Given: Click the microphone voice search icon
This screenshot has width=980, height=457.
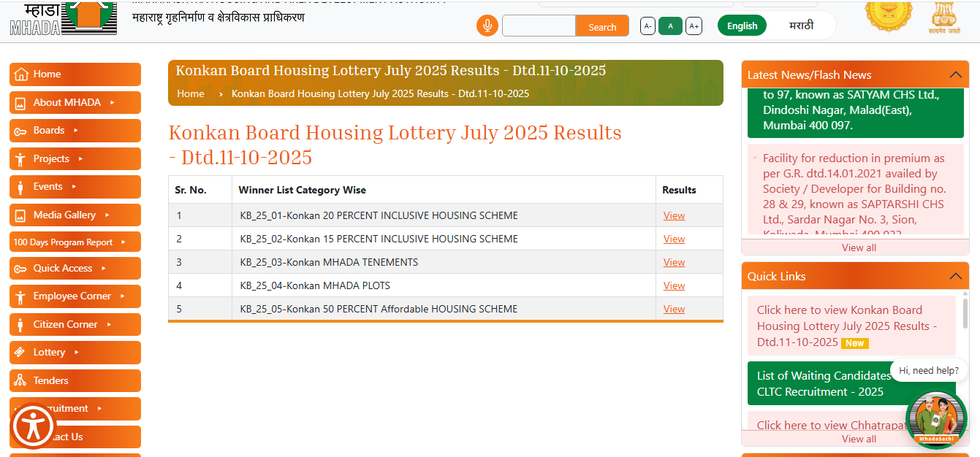Looking at the screenshot, I should 487,26.
